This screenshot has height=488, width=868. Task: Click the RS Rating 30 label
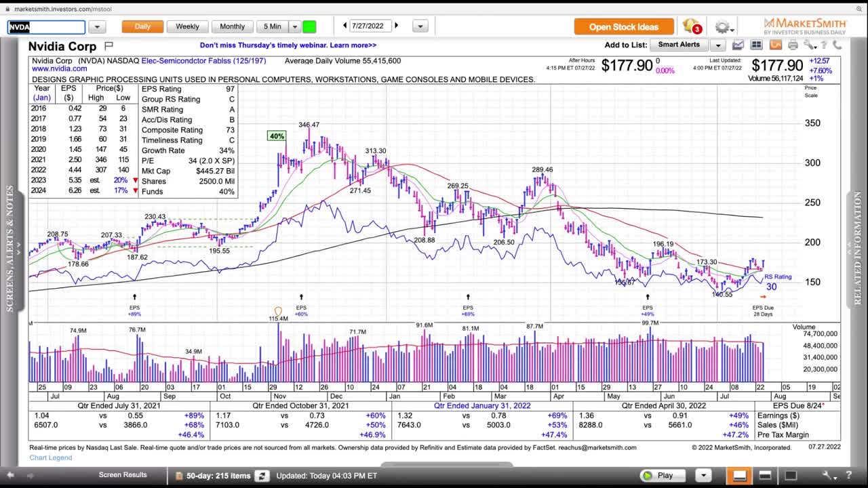coord(777,282)
